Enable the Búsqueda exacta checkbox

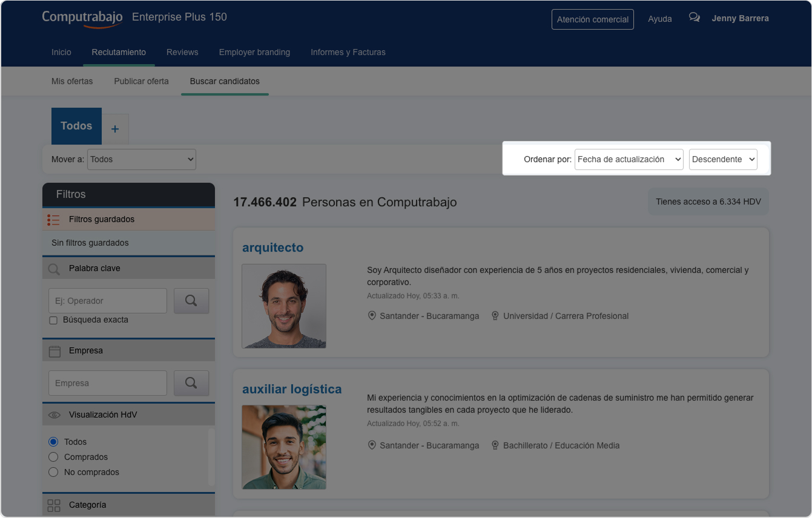click(53, 320)
